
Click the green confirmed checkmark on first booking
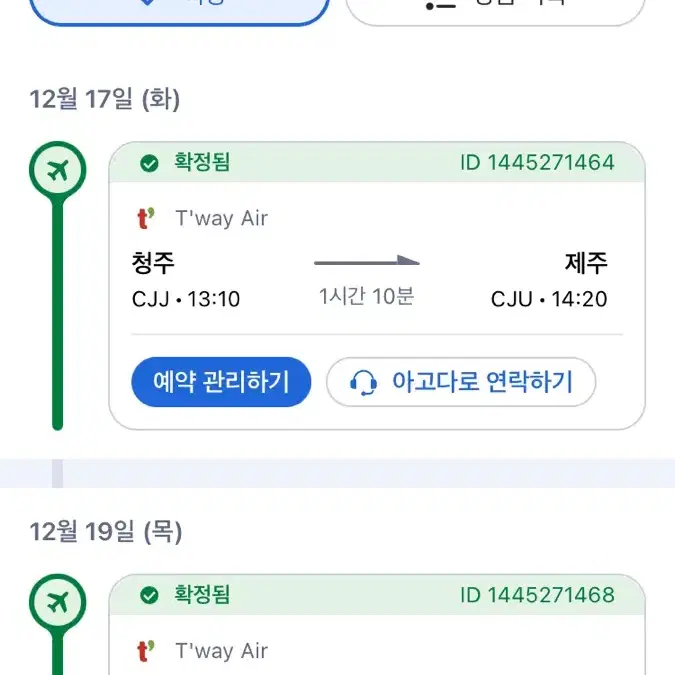(x=149, y=163)
